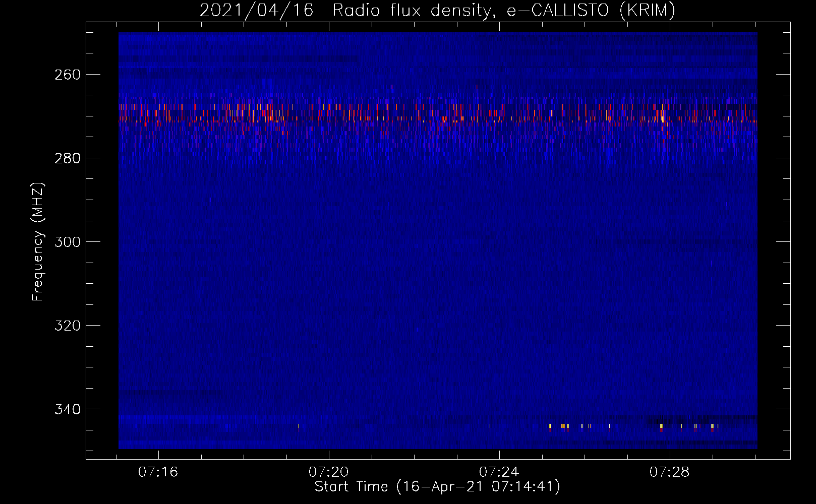Select the 'Frequency (MHZ)' y-axis label
This screenshot has width=816, height=504.
(38, 241)
